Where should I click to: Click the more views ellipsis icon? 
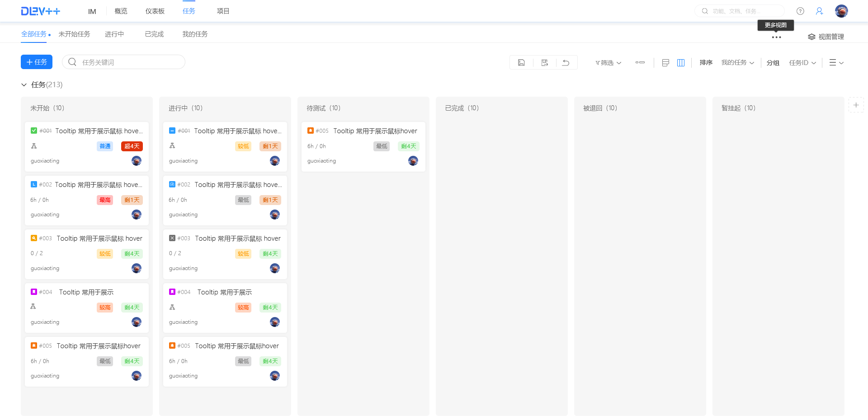pos(776,37)
